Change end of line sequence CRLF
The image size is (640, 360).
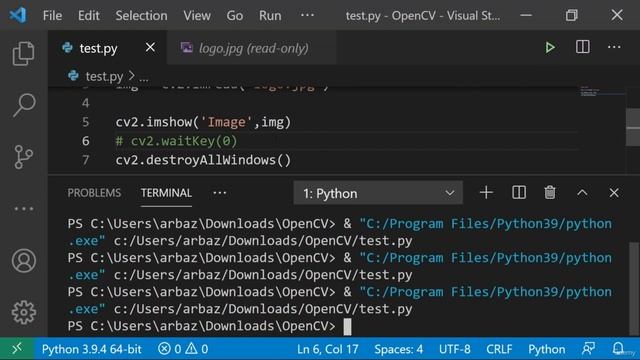point(499,349)
